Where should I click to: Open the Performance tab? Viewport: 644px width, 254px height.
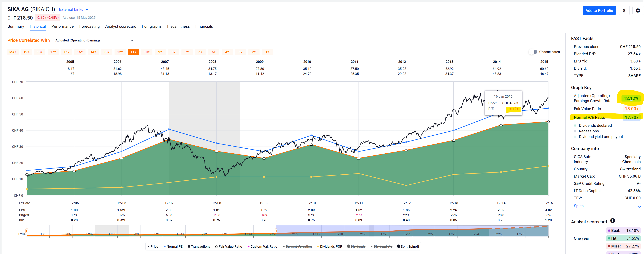62,26
